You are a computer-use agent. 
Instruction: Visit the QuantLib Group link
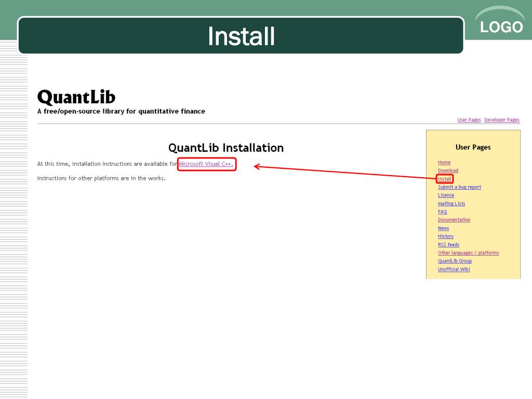[x=455, y=261]
